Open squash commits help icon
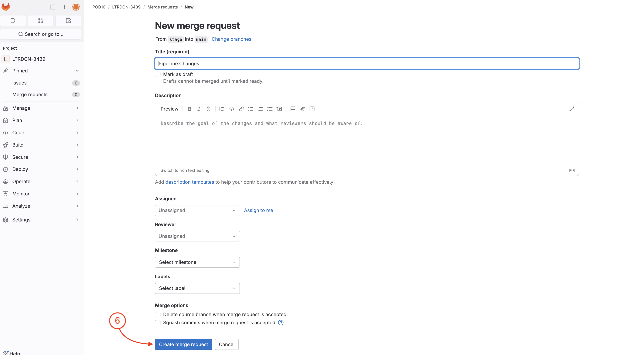This screenshot has height=355, width=644. tap(281, 323)
